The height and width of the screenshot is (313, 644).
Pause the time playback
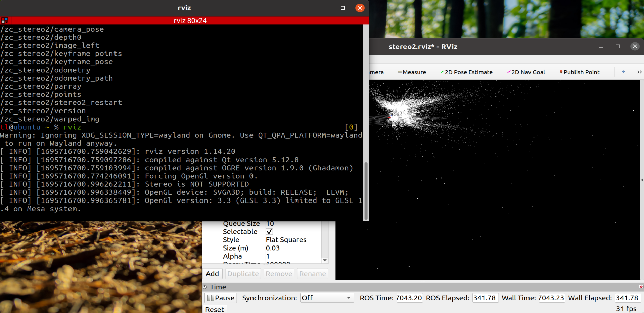click(x=221, y=298)
